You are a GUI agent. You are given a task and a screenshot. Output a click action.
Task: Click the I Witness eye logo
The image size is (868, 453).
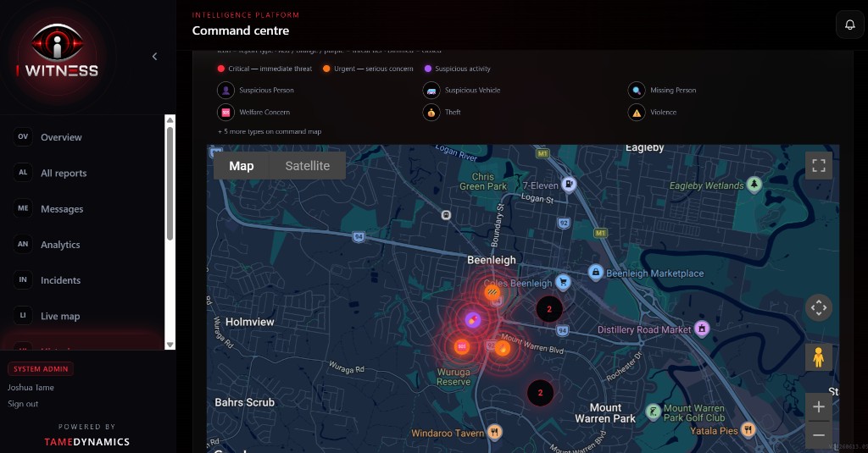pos(58,42)
